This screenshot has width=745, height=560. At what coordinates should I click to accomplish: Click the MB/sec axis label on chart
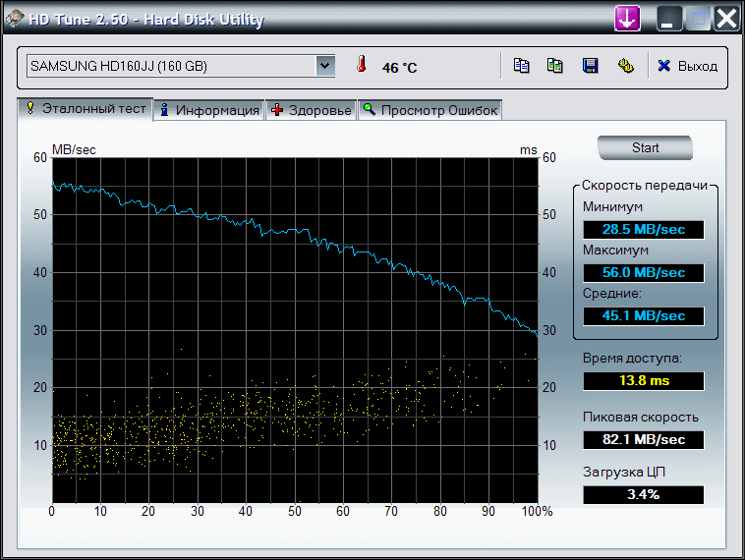[x=74, y=150]
